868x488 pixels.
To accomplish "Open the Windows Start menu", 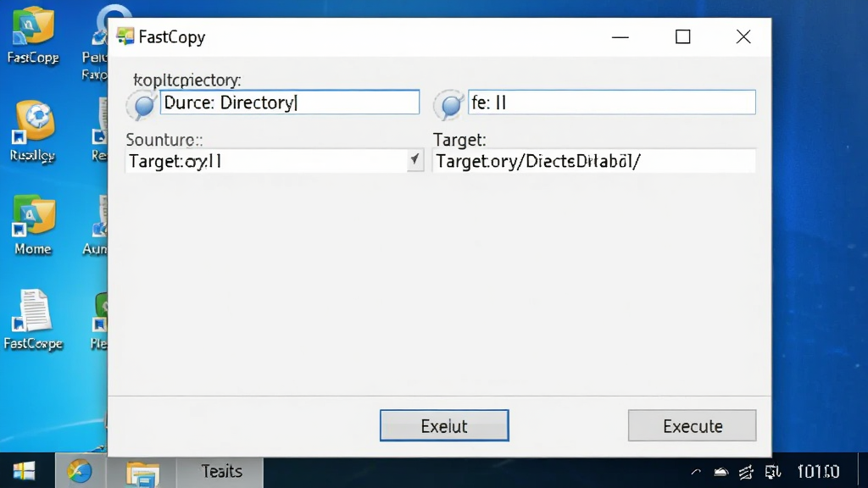I will point(24,471).
